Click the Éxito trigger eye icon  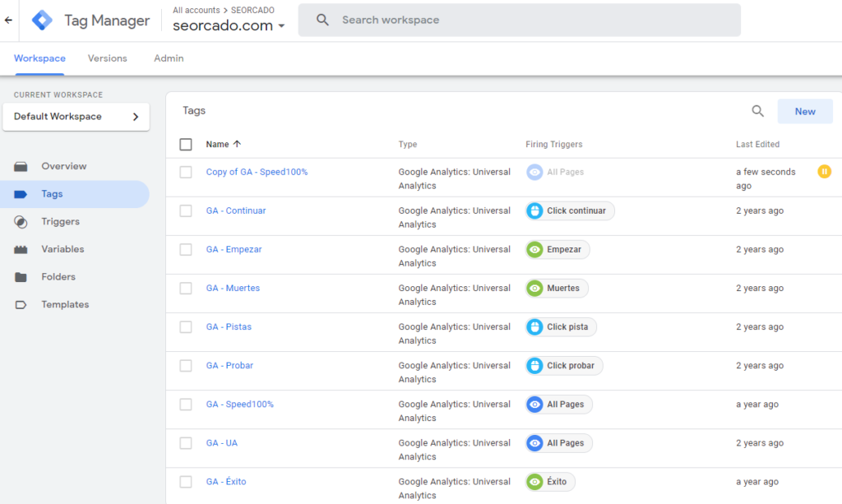click(534, 482)
